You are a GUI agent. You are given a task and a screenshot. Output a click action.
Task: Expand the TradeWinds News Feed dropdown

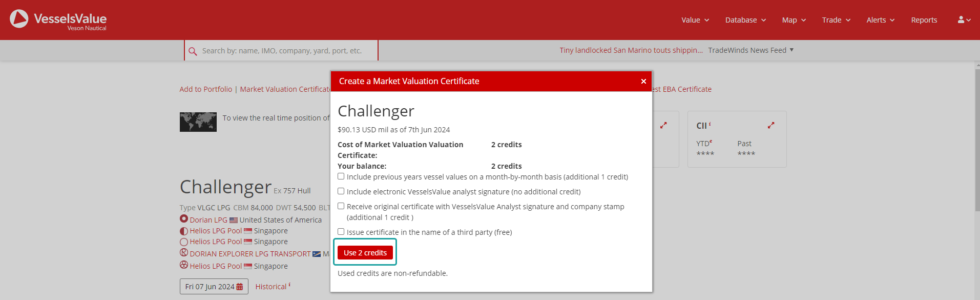coord(751,50)
